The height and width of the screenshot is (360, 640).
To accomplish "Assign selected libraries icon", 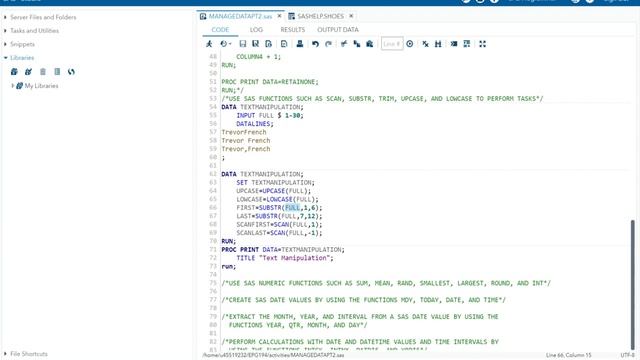I will point(28,72).
